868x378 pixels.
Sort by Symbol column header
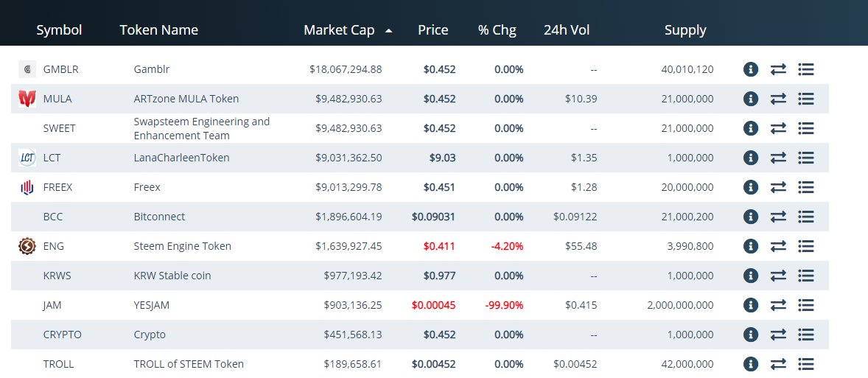tap(59, 30)
